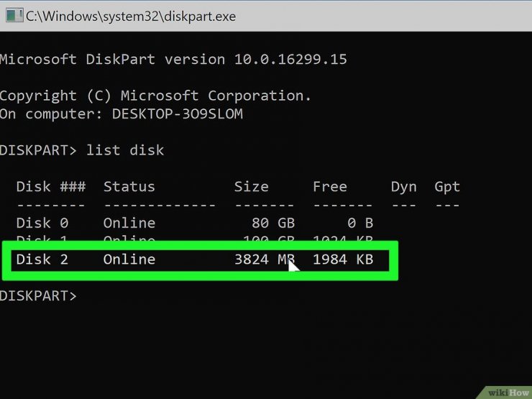Click the 'Free' column header

tap(330, 187)
